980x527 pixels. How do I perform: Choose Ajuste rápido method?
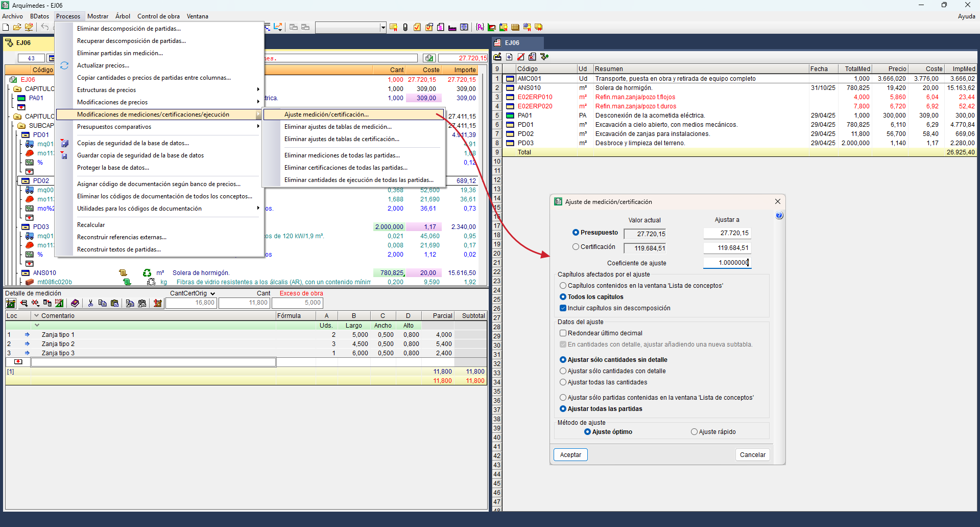click(x=694, y=432)
